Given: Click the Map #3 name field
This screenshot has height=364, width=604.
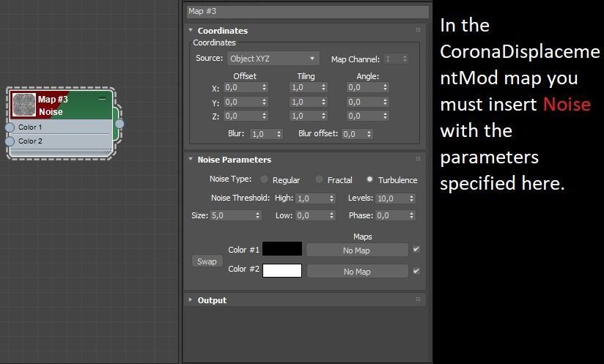Looking at the screenshot, I should tap(307, 11).
